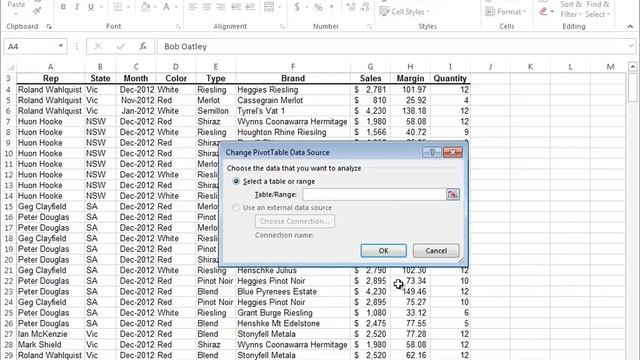The image size is (640, 360).
Task: Open the Alignment group dialog launcher
Action: [x=282, y=27]
